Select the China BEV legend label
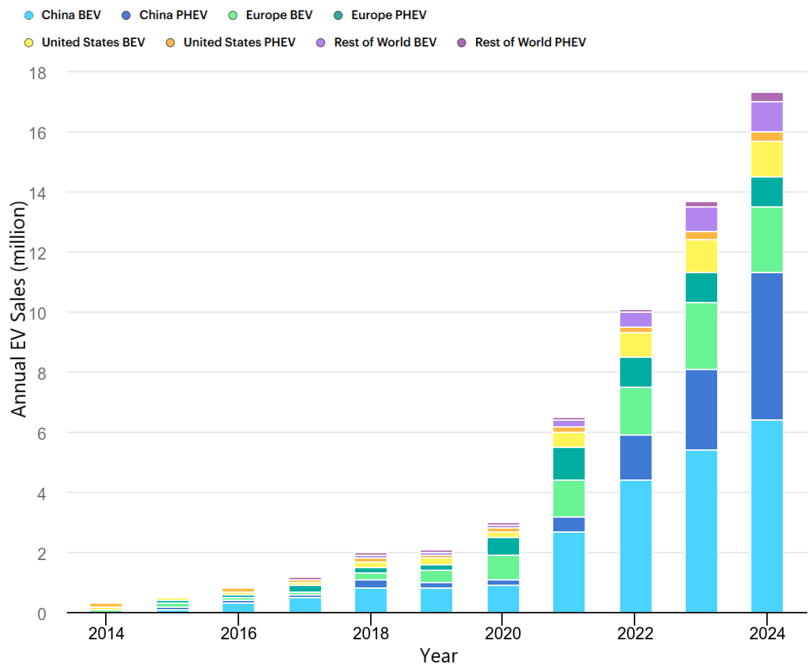The height and width of the screenshot is (671, 812). (71, 15)
